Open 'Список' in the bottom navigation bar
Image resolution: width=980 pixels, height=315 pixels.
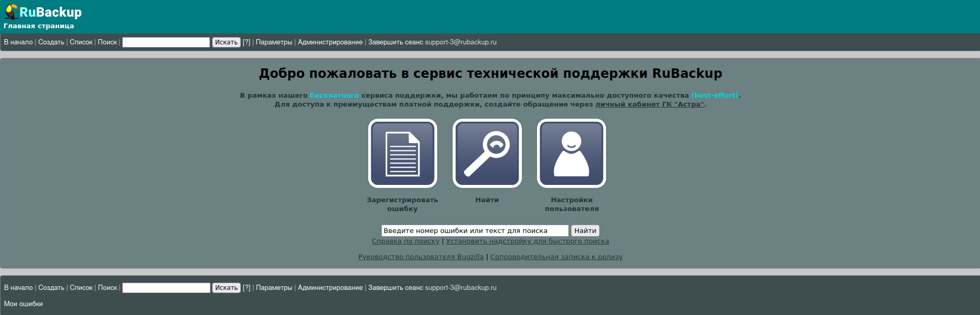pyautogui.click(x=81, y=288)
